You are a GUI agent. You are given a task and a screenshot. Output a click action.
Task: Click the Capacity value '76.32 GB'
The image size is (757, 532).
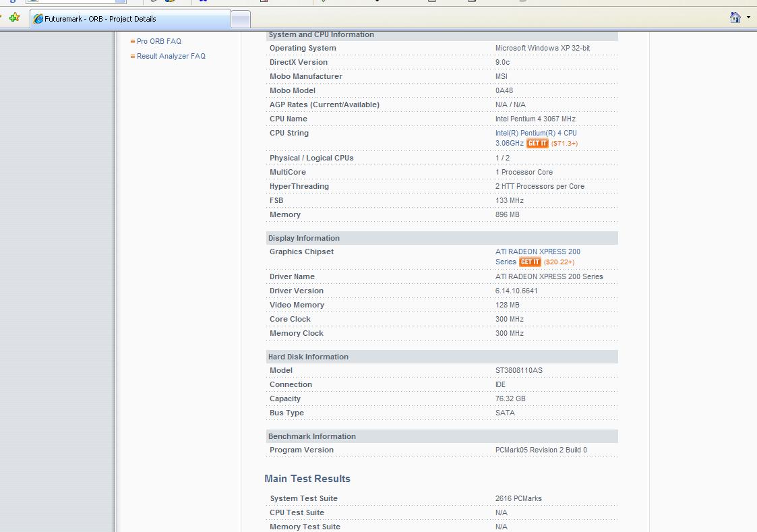[510, 398]
